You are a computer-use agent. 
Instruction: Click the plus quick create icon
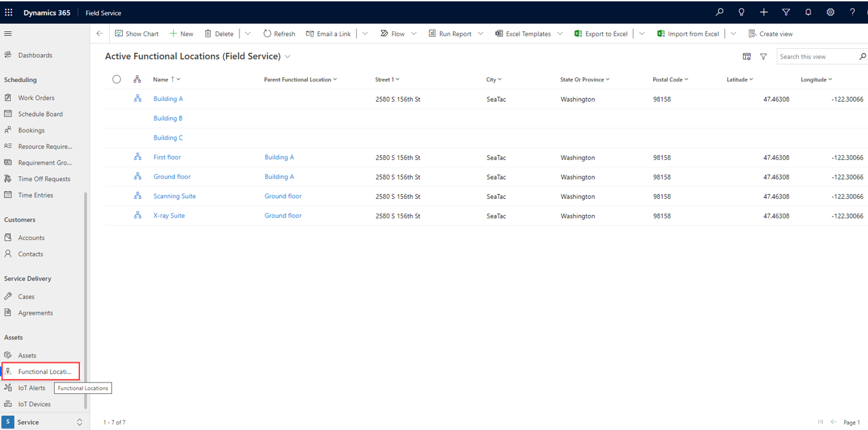click(764, 12)
